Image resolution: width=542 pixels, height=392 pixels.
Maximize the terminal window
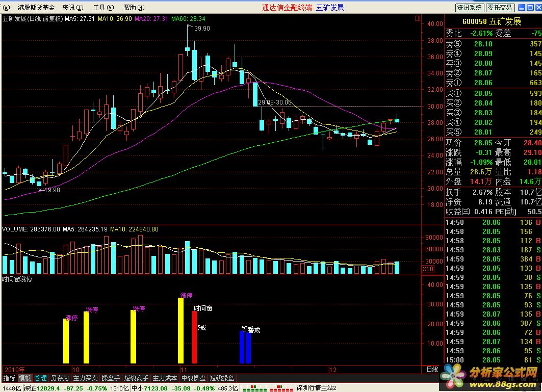coord(530,7)
